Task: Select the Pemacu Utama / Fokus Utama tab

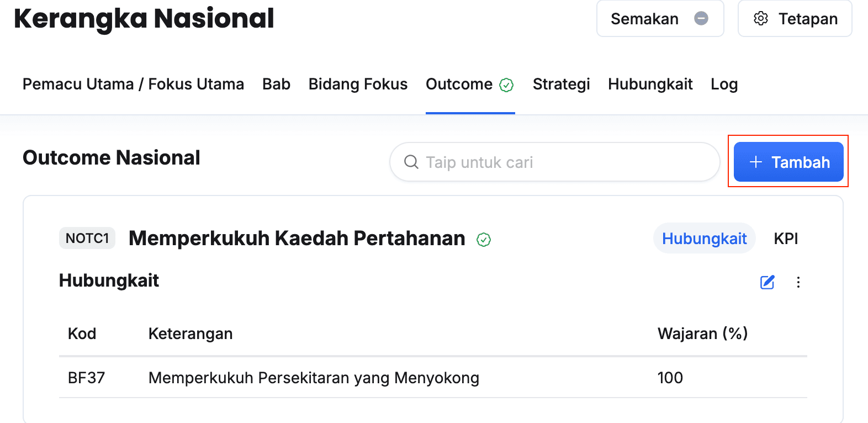Action: [x=133, y=84]
